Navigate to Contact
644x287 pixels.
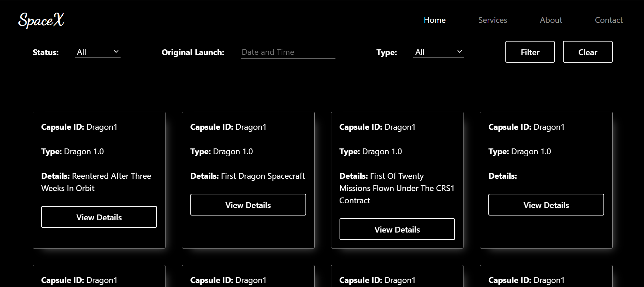pyautogui.click(x=609, y=20)
